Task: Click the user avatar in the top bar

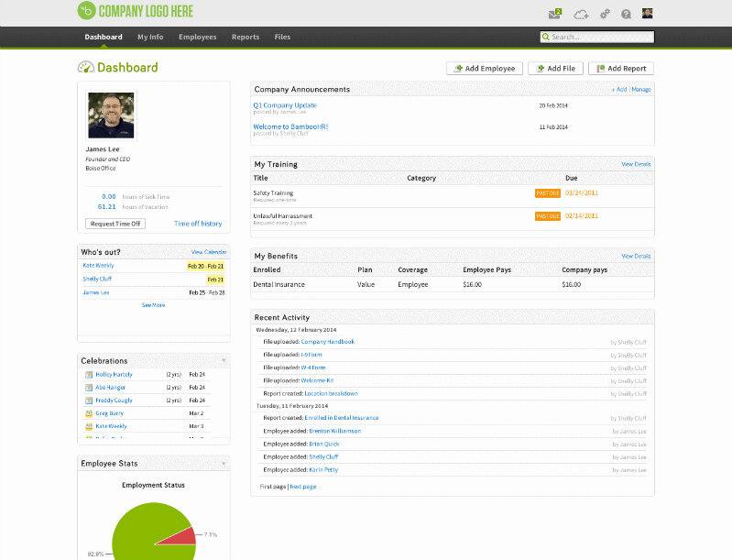Action: point(648,14)
